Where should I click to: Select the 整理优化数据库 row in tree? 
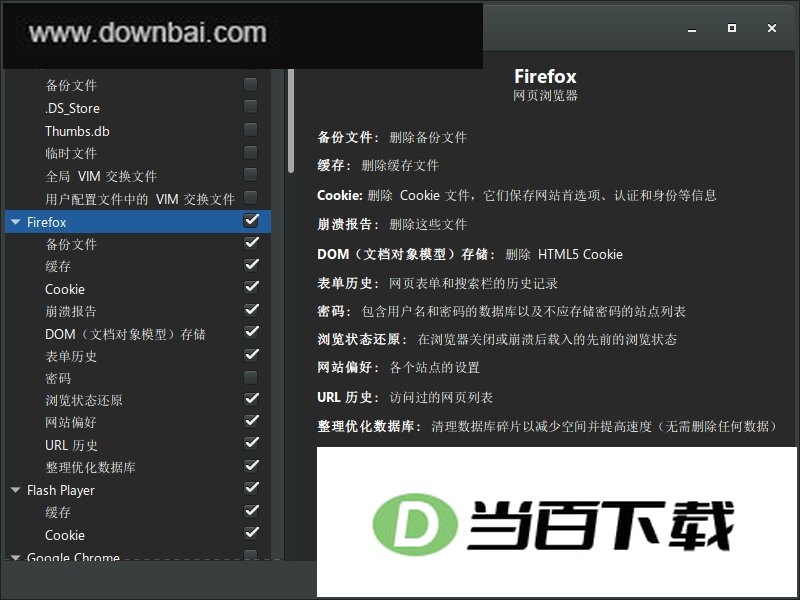tap(138, 467)
